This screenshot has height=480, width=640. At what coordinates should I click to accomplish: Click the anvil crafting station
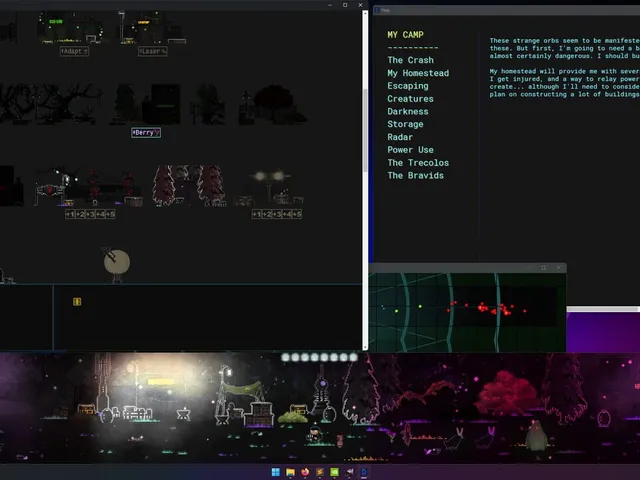pos(183,414)
